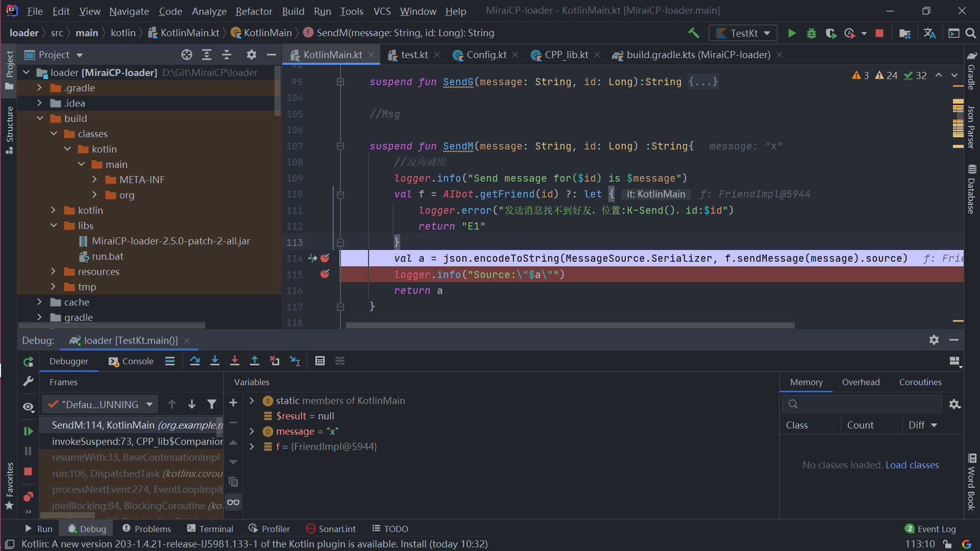Click the Step Out debugger icon
Image resolution: width=980 pixels, height=551 pixels.
coord(255,361)
